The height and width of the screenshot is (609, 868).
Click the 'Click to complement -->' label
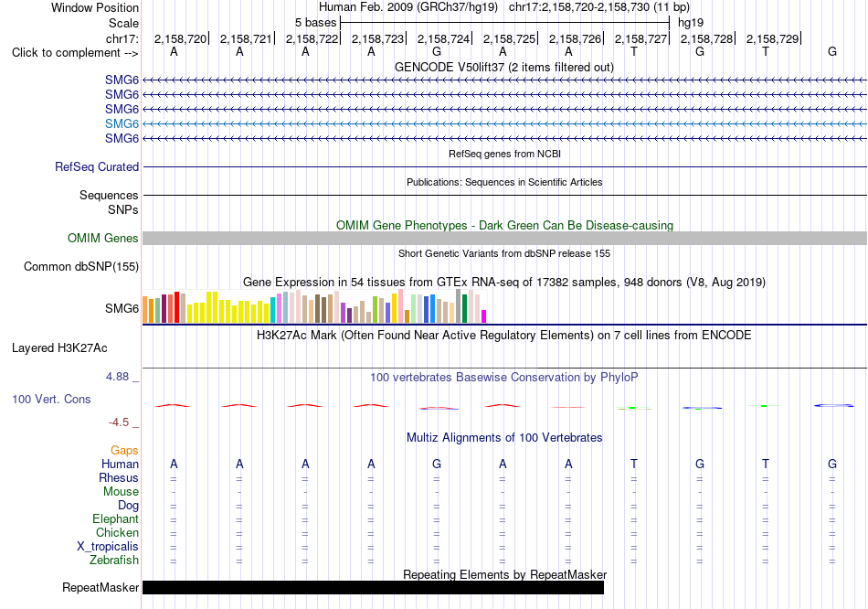[75, 53]
